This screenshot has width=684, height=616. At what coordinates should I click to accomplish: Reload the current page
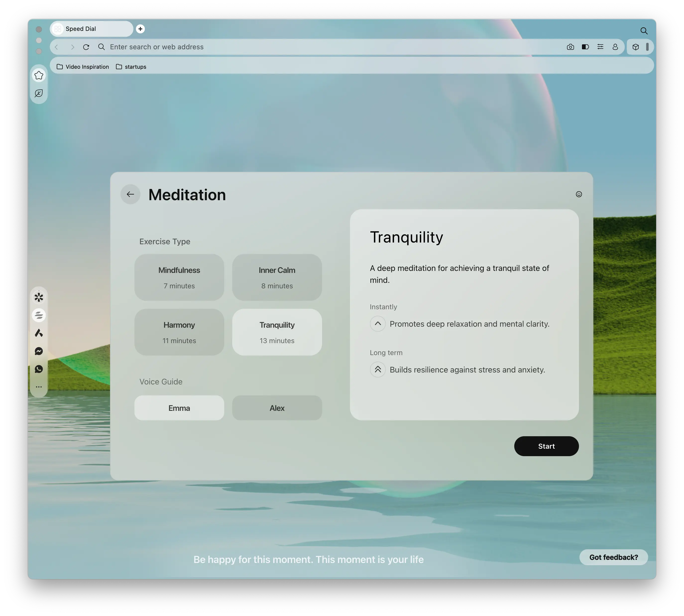tap(86, 47)
